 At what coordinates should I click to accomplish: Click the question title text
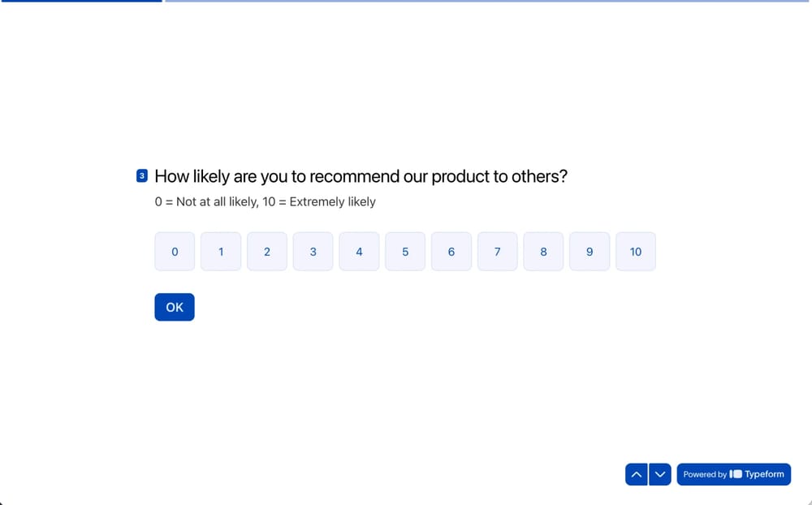click(x=361, y=176)
